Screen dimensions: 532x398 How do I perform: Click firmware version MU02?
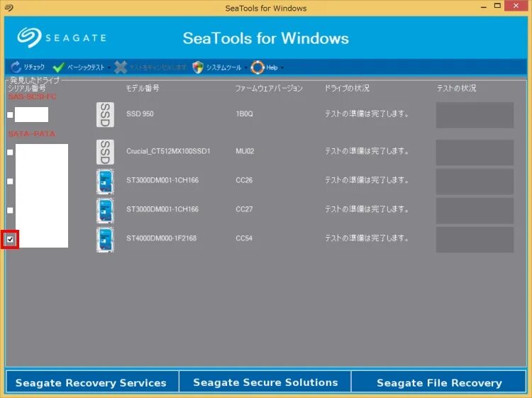pyautogui.click(x=245, y=151)
